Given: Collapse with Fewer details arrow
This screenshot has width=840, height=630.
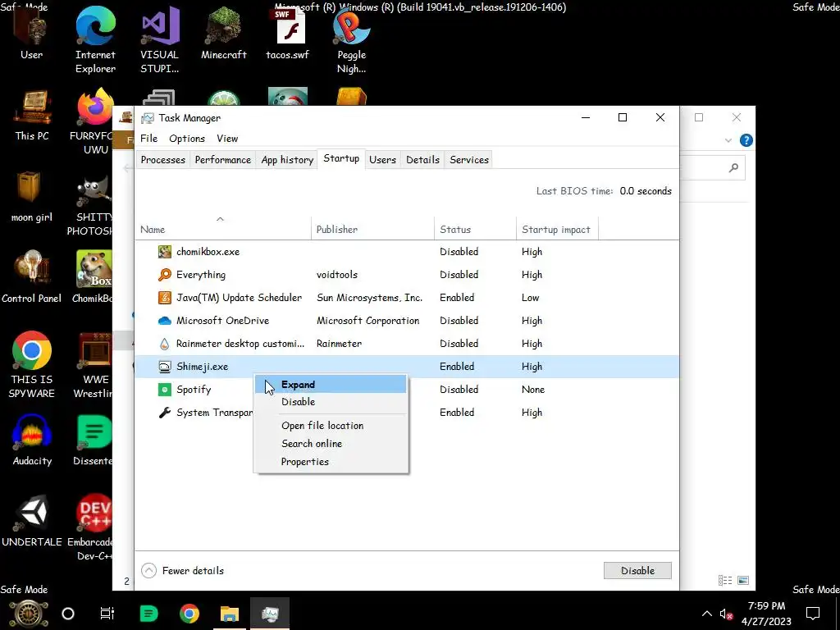Looking at the screenshot, I should 149,571.
